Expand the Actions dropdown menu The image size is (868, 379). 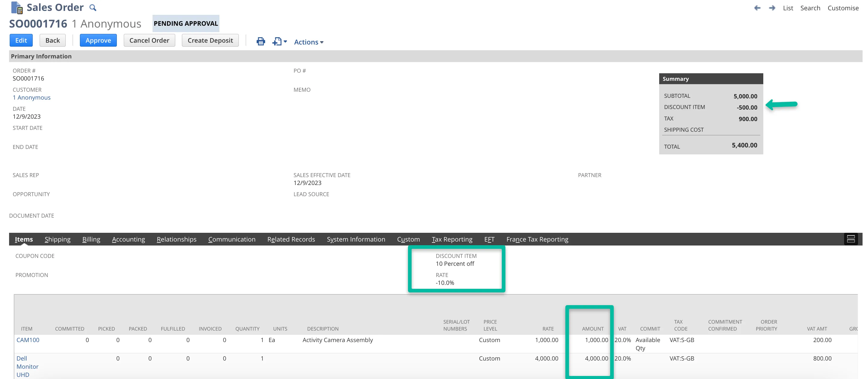309,42
